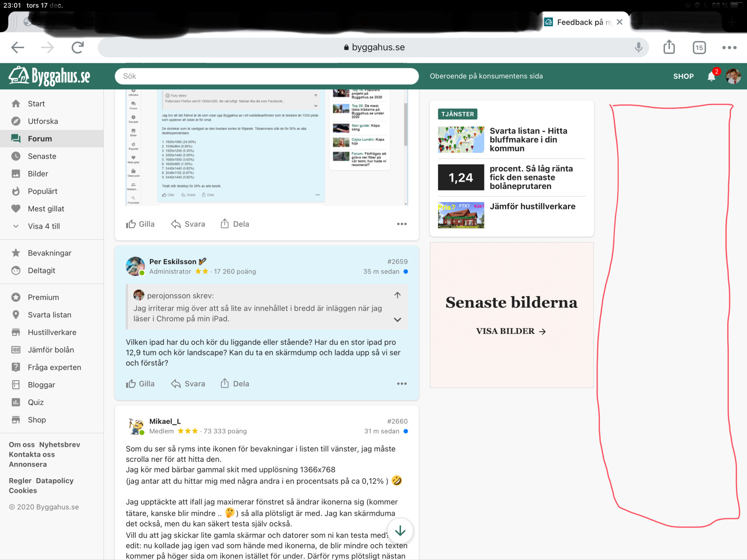The image size is (747, 560).
Task: Click the Sök search field
Action: click(266, 76)
